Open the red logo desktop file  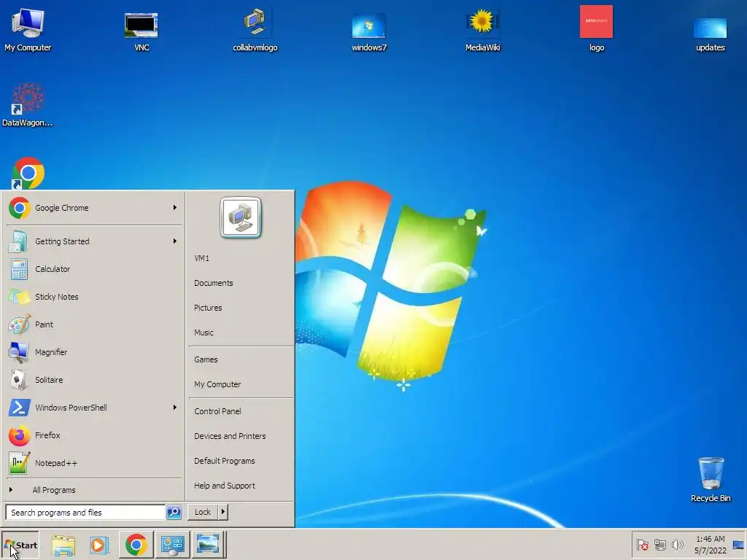coord(597,28)
